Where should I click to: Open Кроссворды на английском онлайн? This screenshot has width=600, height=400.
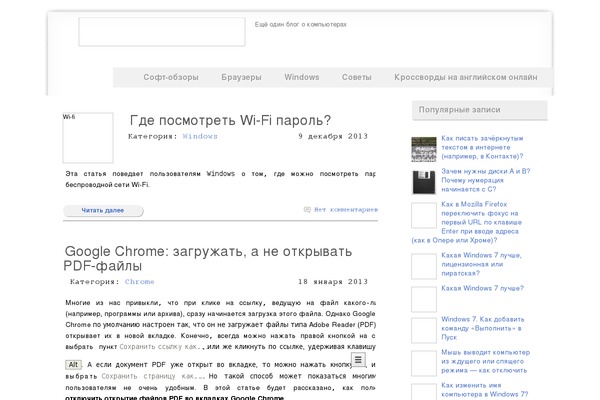[x=466, y=77]
